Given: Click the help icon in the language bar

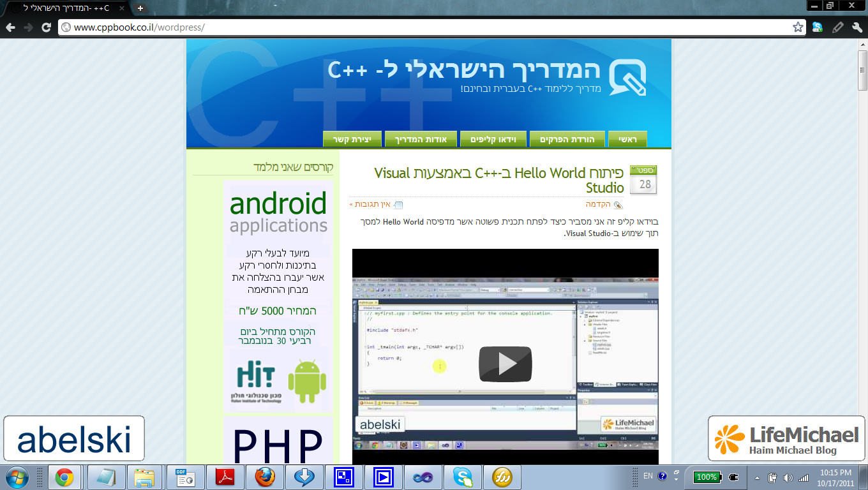Looking at the screenshot, I should coord(662,476).
